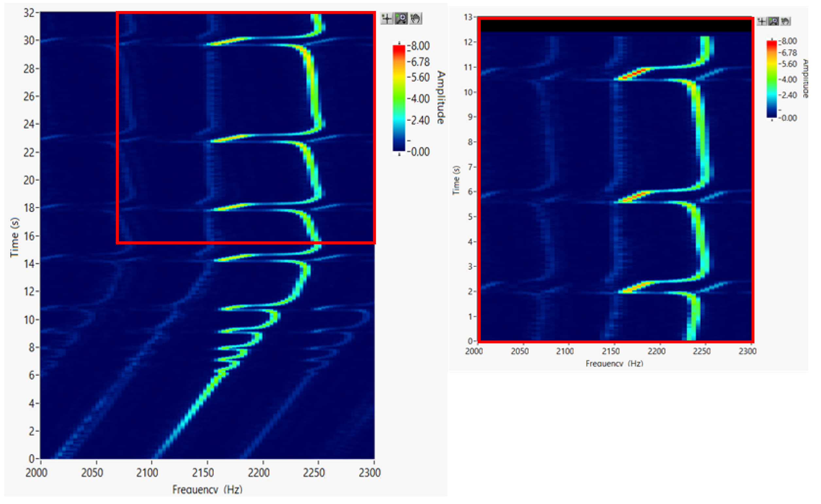Click 8.00 max value on left color scale
821x504 pixels.
coord(420,46)
